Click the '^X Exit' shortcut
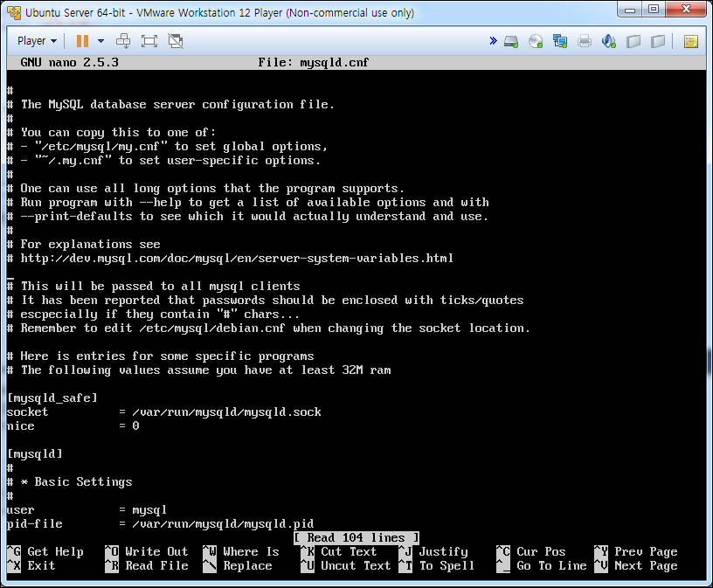713x588 pixels. coord(31,565)
